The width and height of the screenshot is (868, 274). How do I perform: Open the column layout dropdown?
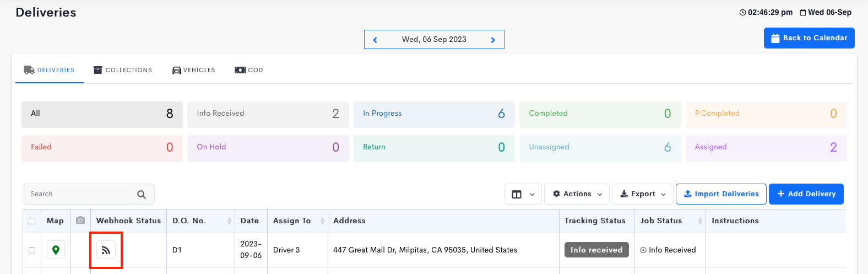pyautogui.click(x=523, y=194)
